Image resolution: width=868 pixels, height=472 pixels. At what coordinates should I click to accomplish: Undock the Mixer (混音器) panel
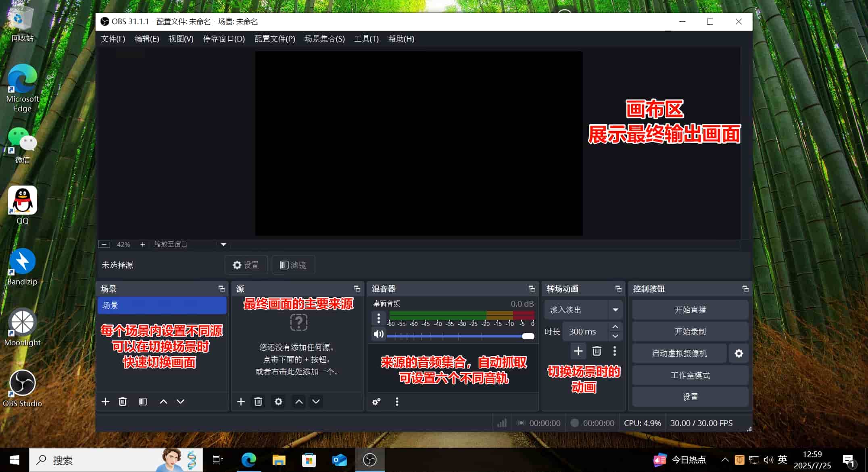[532, 288]
